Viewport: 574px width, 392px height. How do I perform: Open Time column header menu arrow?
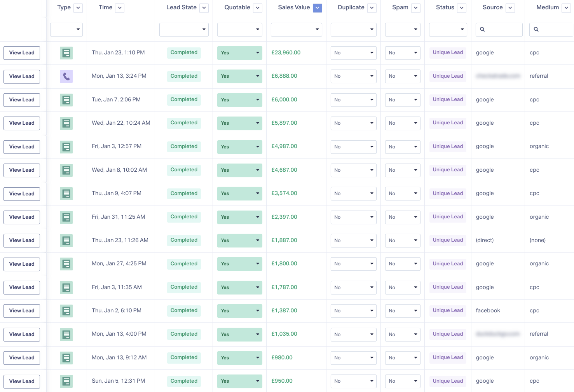(x=120, y=8)
